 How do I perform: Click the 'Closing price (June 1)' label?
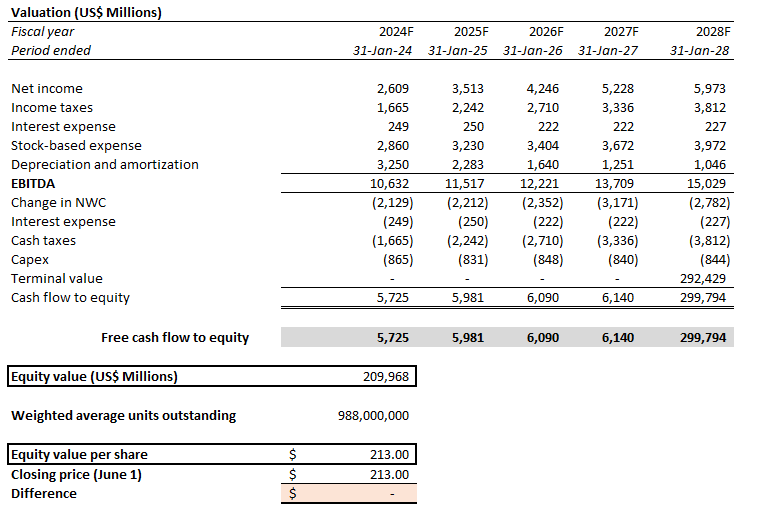click(x=76, y=474)
